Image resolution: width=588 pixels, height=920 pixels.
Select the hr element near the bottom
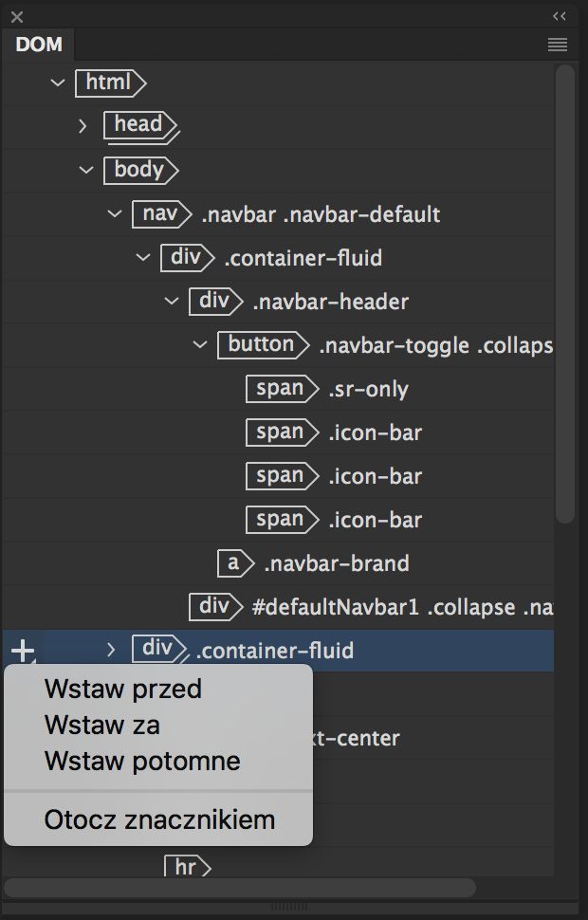coord(188,866)
